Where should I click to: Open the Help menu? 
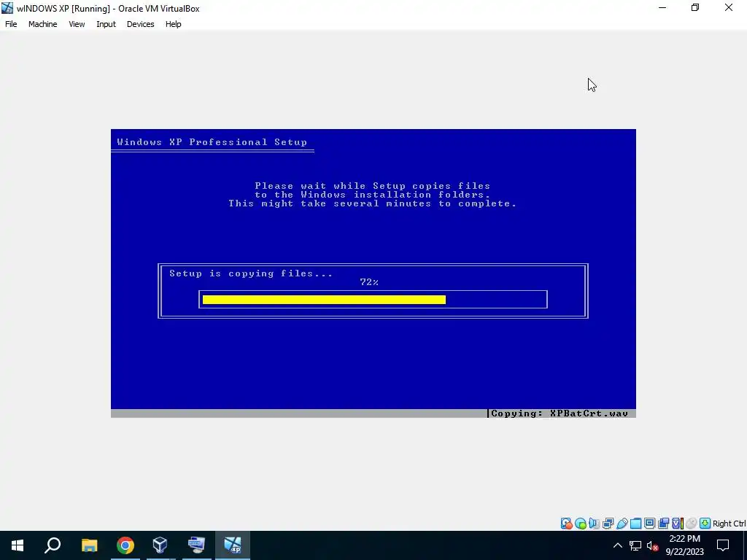[173, 24]
